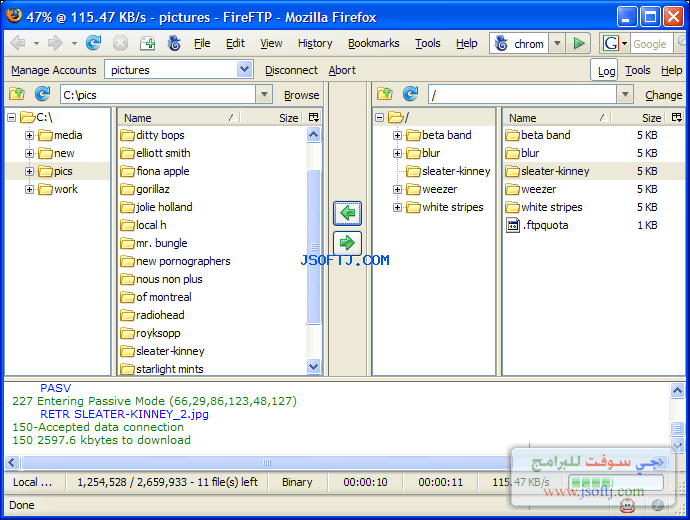The width and height of the screenshot is (690, 520).
Task: Expand the new folder in local tree
Action: coord(29,154)
